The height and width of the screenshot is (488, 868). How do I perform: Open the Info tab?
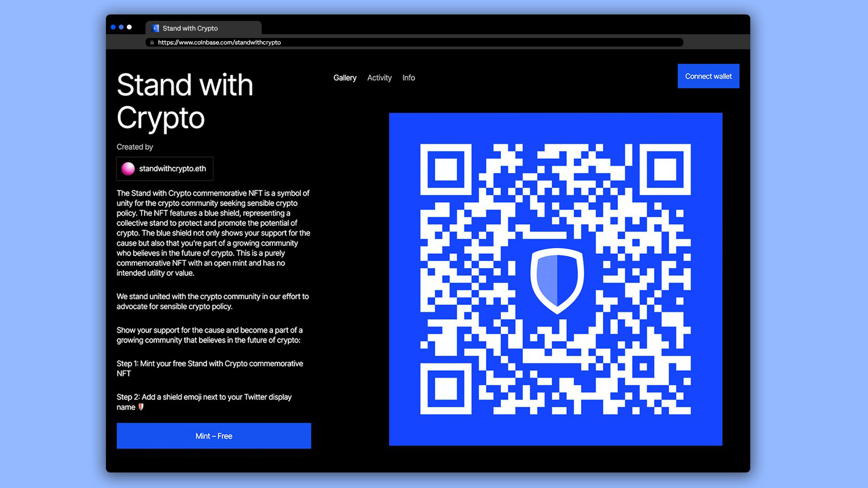(408, 78)
